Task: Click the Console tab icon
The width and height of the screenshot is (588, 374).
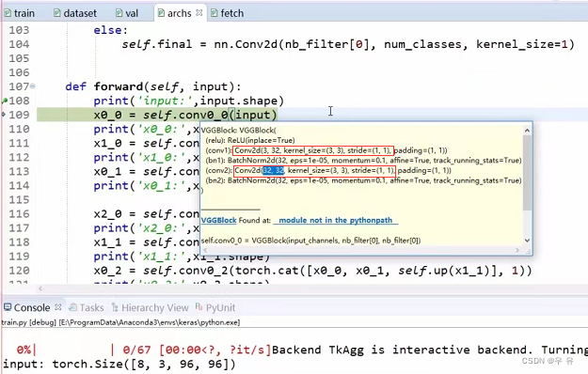Action: (x=8, y=307)
